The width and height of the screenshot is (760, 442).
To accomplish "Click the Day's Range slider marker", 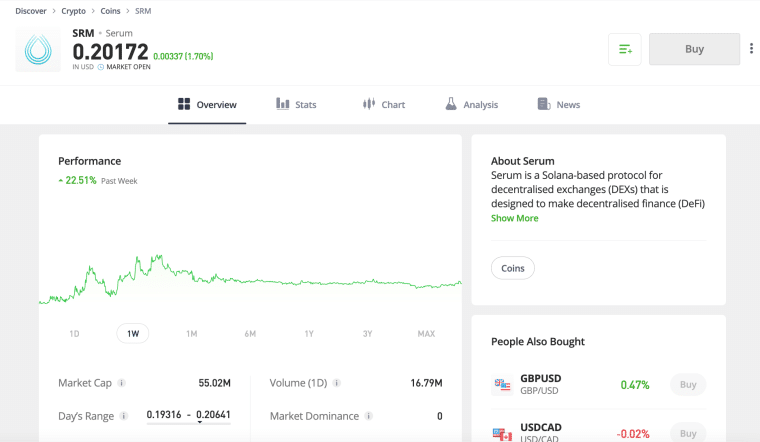I will point(200,422).
